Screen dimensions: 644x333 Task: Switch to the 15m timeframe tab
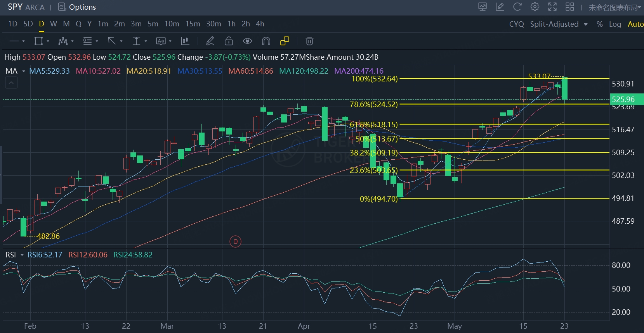coord(193,24)
